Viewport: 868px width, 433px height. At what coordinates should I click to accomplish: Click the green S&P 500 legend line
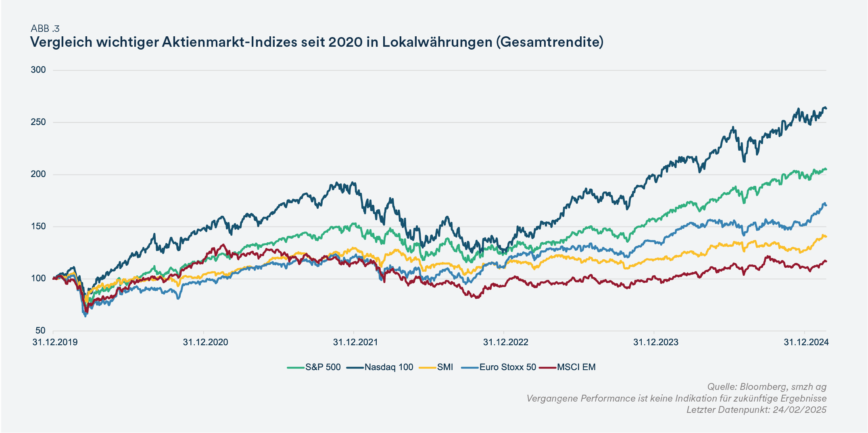(x=296, y=368)
